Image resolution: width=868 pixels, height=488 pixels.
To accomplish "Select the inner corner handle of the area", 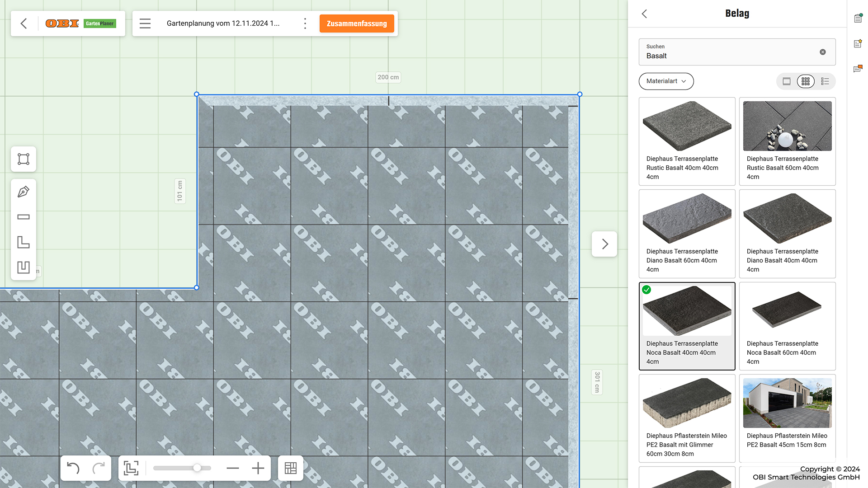I will pos(197,287).
